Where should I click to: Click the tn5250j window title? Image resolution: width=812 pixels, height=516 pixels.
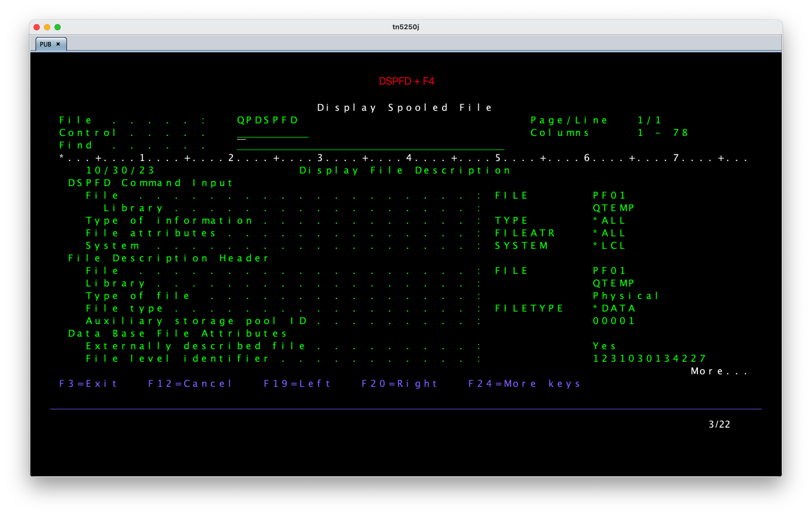click(406, 27)
